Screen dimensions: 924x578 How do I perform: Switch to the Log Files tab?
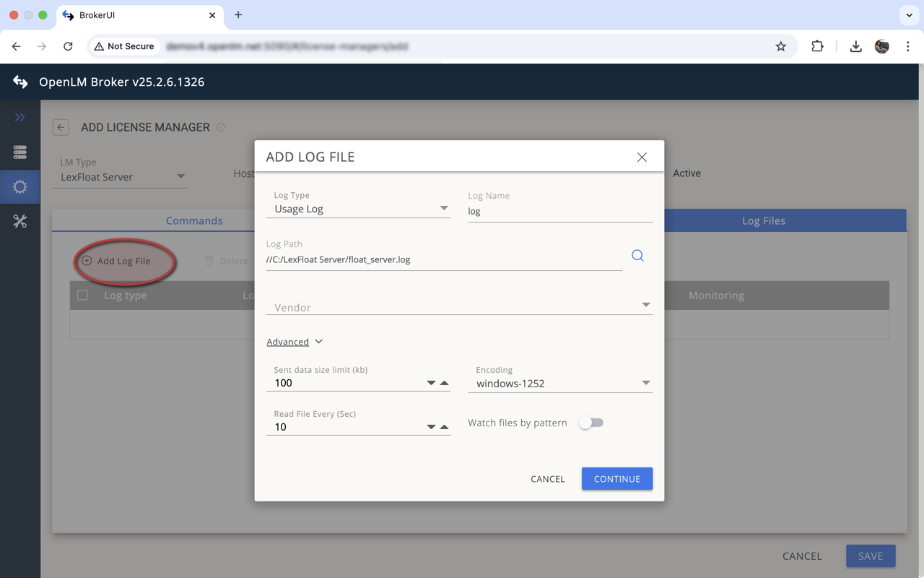tap(763, 220)
